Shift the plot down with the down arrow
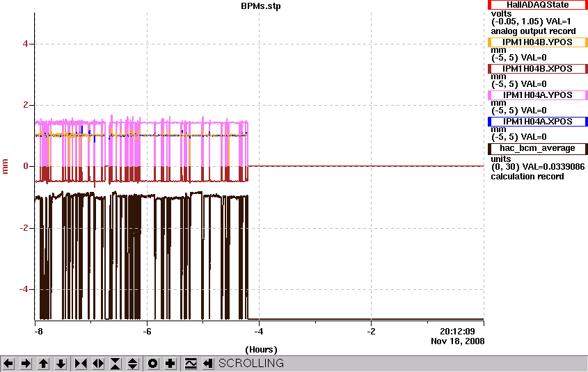 [x=61, y=364]
